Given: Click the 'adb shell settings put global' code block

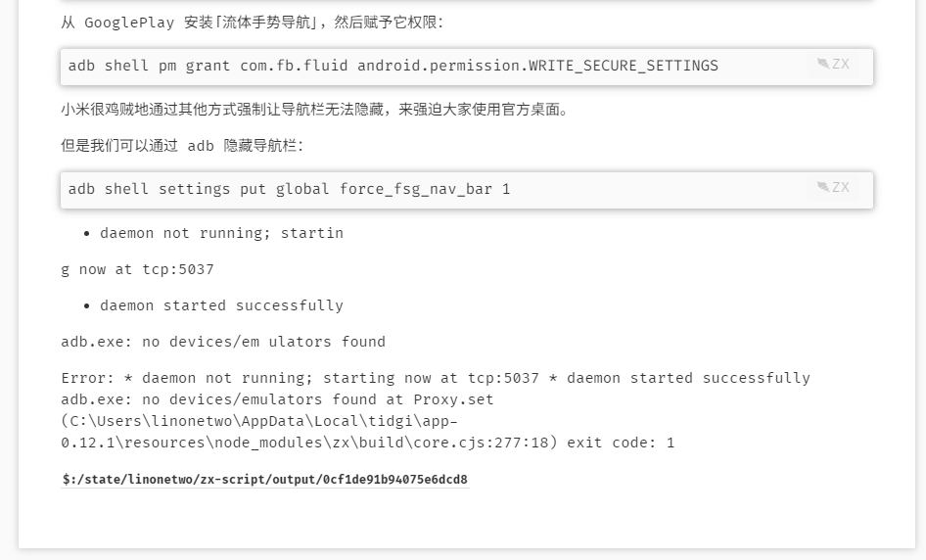Looking at the screenshot, I should [467, 190].
